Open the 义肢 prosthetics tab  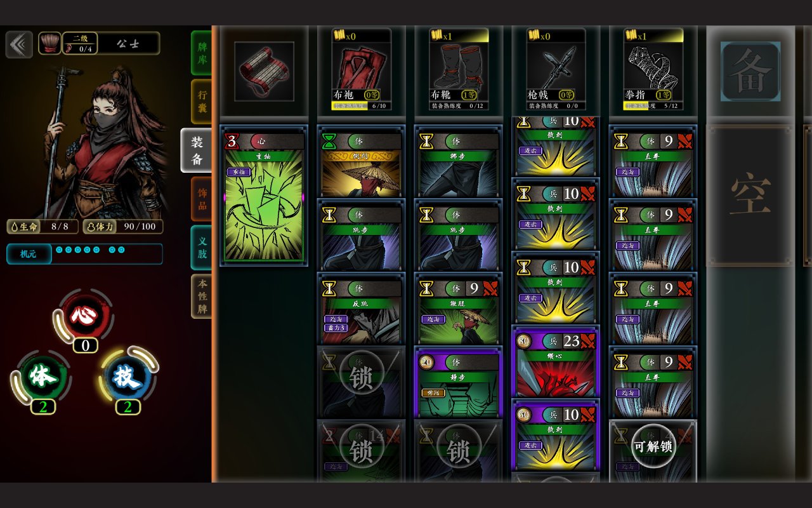(201, 248)
